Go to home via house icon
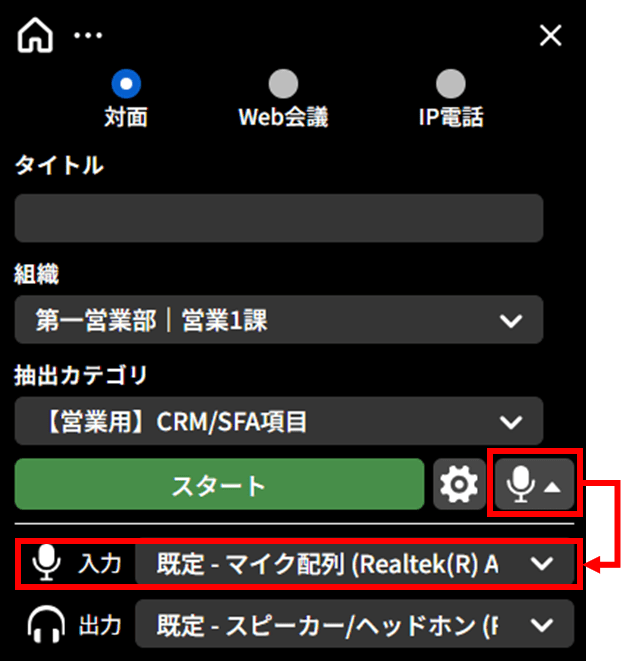The width and height of the screenshot is (621, 661). point(35,35)
